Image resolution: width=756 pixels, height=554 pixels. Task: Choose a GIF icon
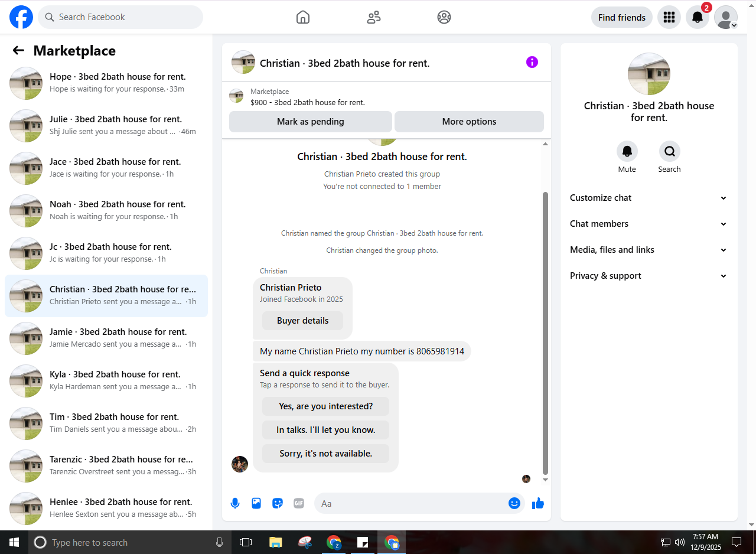(299, 503)
